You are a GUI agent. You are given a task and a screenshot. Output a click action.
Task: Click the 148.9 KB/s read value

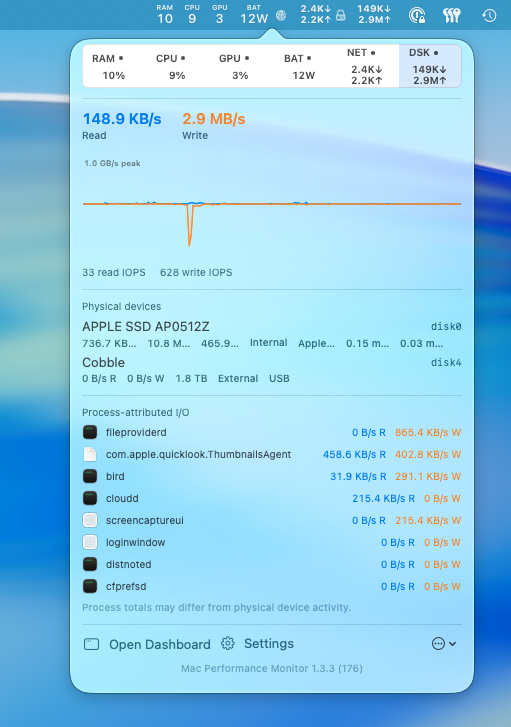pyautogui.click(x=122, y=119)
